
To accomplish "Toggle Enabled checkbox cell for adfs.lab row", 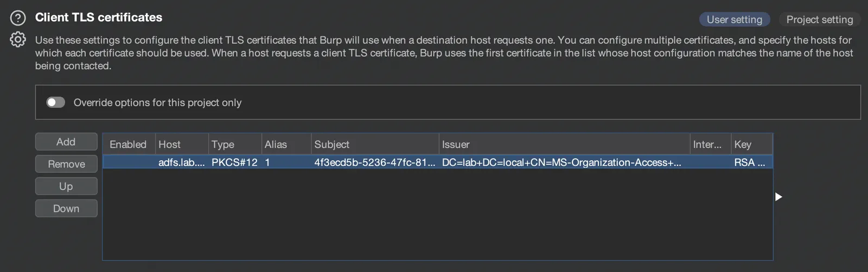I will tap(129, 162).
